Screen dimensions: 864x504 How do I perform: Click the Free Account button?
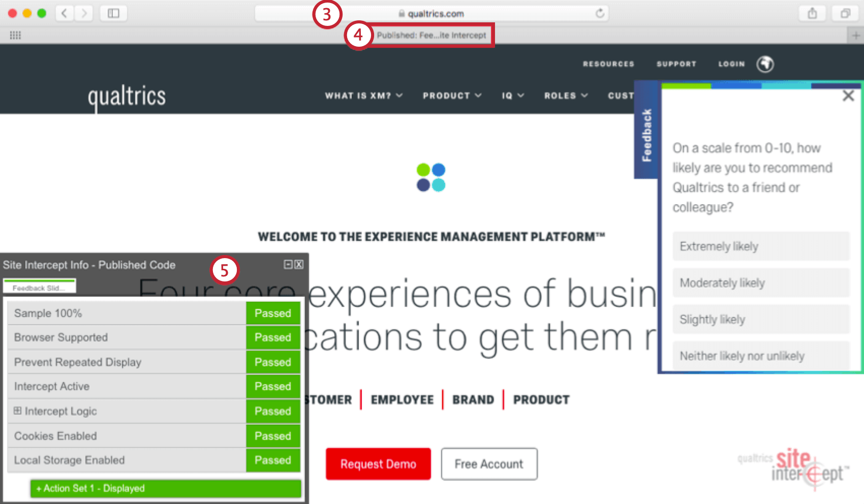pos(489,464)
